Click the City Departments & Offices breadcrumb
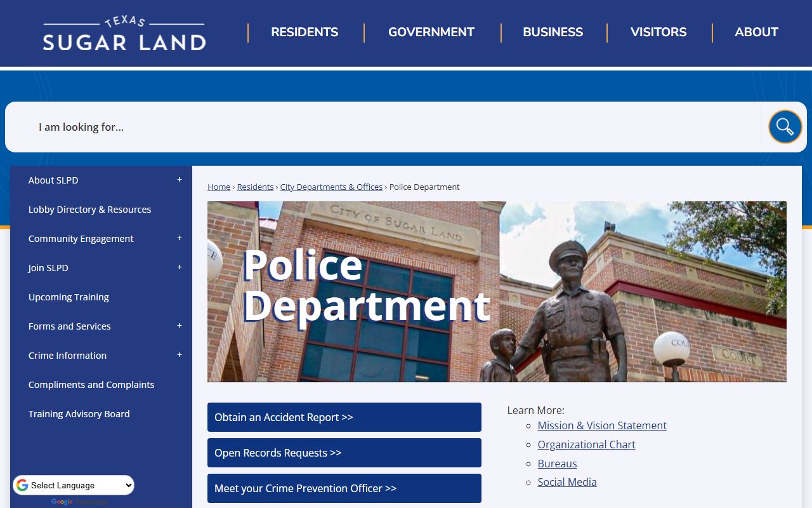This screenshot has height=508, width=812. [331, 187]
